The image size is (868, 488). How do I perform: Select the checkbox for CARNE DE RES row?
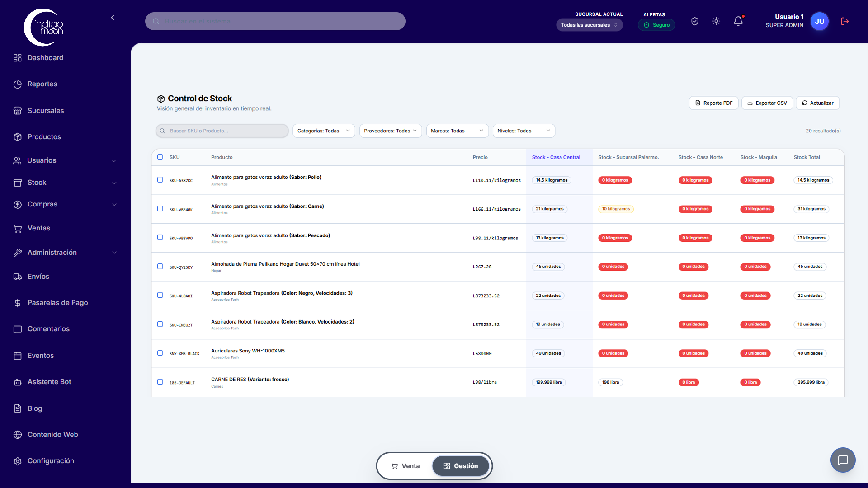pos(160,381)
